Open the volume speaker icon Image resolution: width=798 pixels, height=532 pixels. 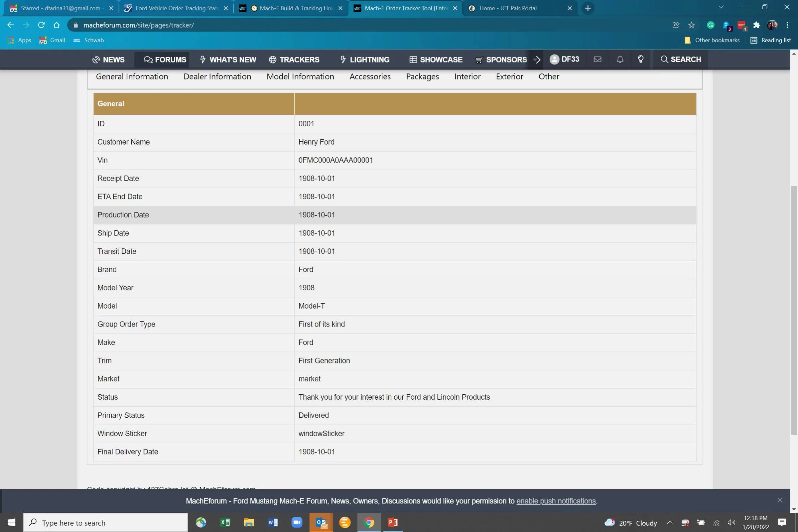(731, 522)
